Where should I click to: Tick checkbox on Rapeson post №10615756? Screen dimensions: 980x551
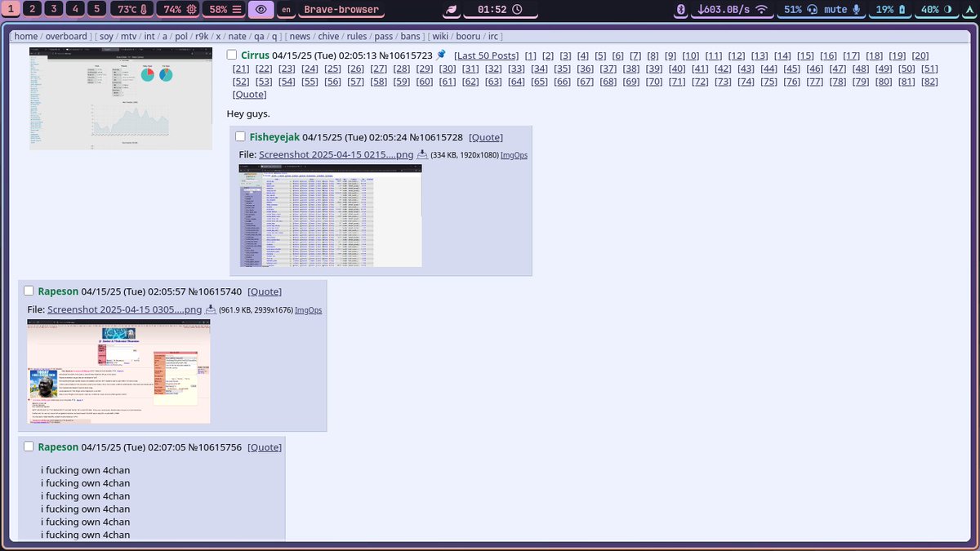coord(29,447)
